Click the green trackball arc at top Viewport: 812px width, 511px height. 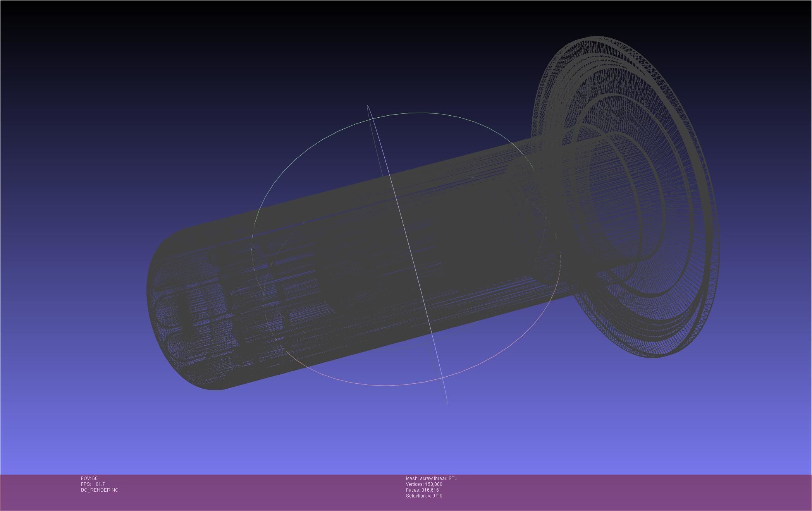[418, 113]
